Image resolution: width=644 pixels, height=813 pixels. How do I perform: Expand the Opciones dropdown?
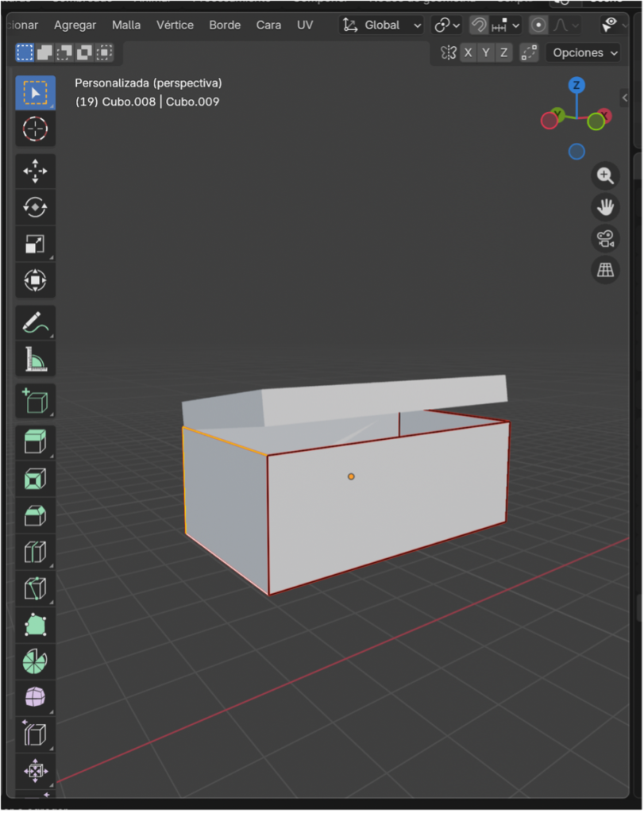[x=583, y=53]
